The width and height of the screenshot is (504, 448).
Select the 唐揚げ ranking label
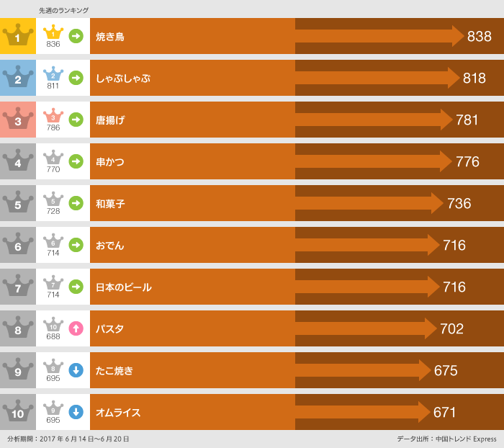point(110,120)
